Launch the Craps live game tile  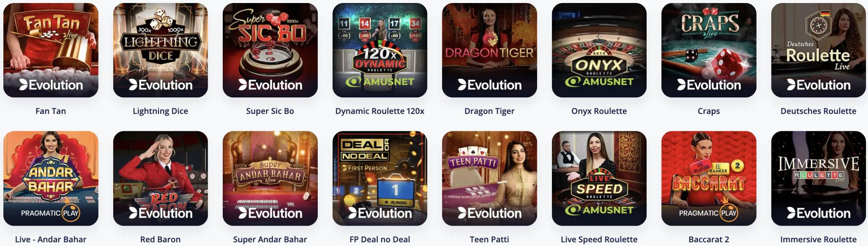pyautogui.click(x=709, y=50)
